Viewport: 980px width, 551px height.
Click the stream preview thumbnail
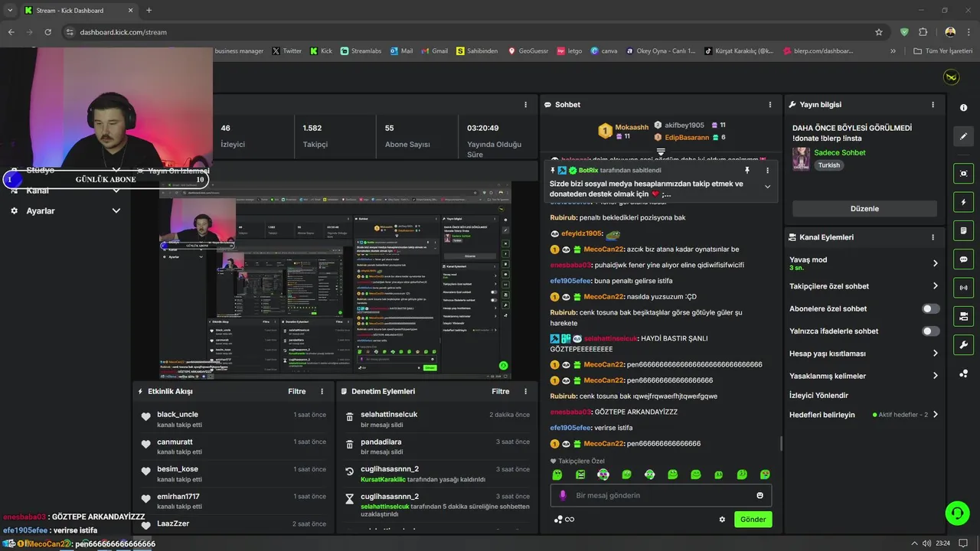coord(335,281)
